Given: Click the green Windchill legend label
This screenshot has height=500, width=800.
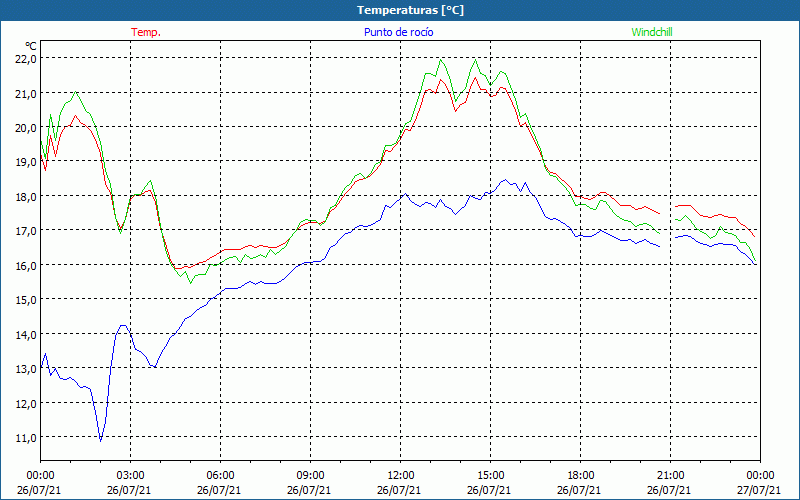Looking at the screenshot, I should click(652, 32).
